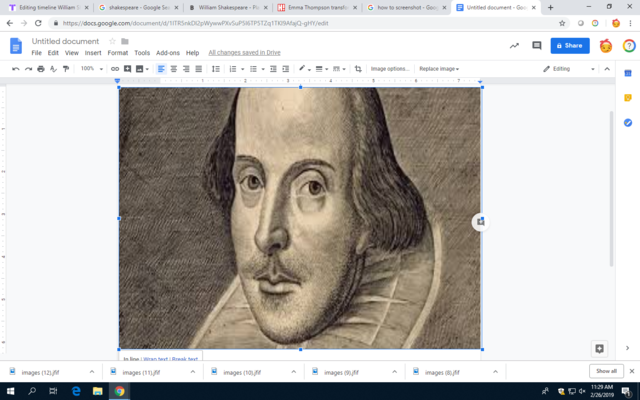Align content to the left
The width and height of the screenshot is (640, 400).
[161, 69]
